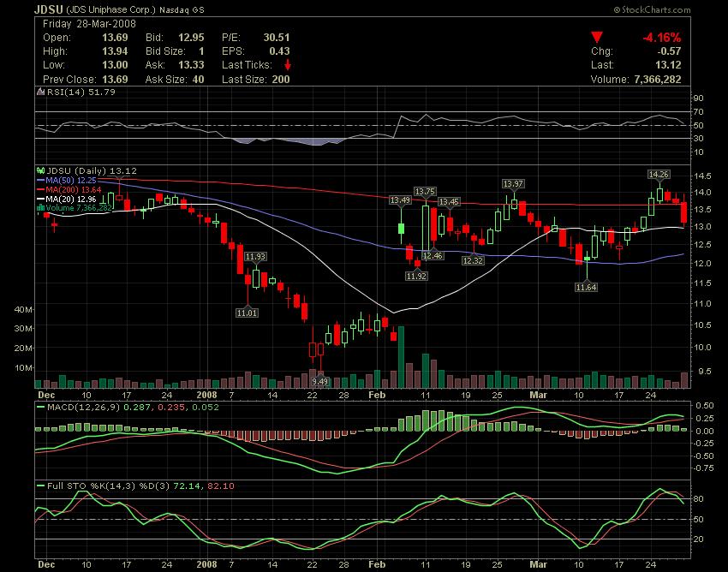Click the MACD(12,26,9) label
The height and width of the screenshot is (572, 728).
tap(84, 408)
